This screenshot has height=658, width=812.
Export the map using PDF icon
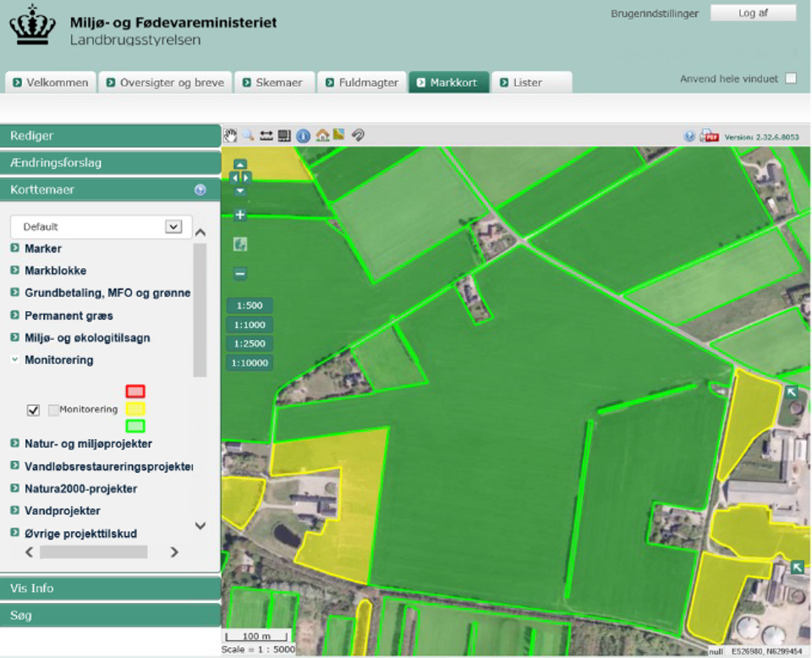click(709, 136)
